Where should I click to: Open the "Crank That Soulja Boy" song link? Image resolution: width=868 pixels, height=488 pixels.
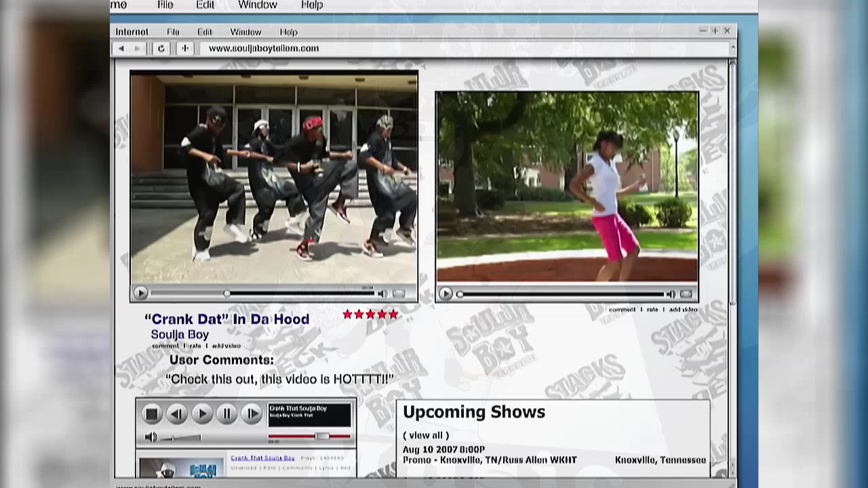point(262,458)
